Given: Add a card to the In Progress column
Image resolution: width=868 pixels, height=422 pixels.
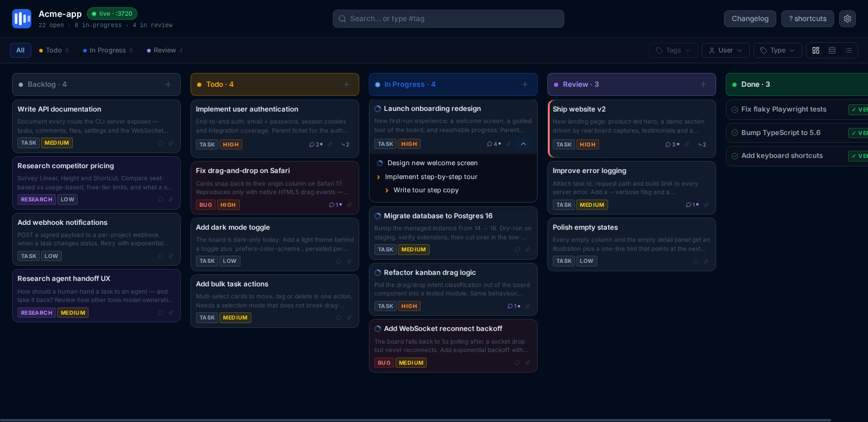Looking at the screenshot, I should [525, 84].
